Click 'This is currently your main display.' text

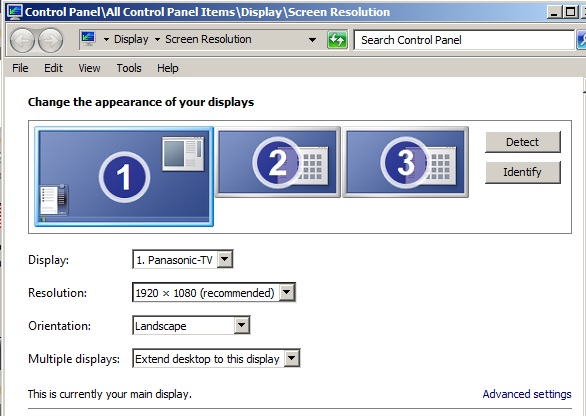pos(110,394)
